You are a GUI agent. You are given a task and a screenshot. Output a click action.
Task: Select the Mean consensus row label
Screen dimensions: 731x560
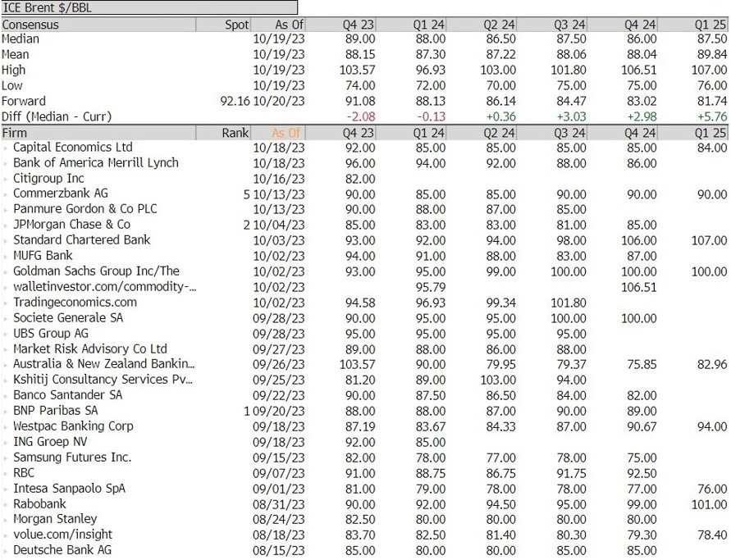click(16, 54)
